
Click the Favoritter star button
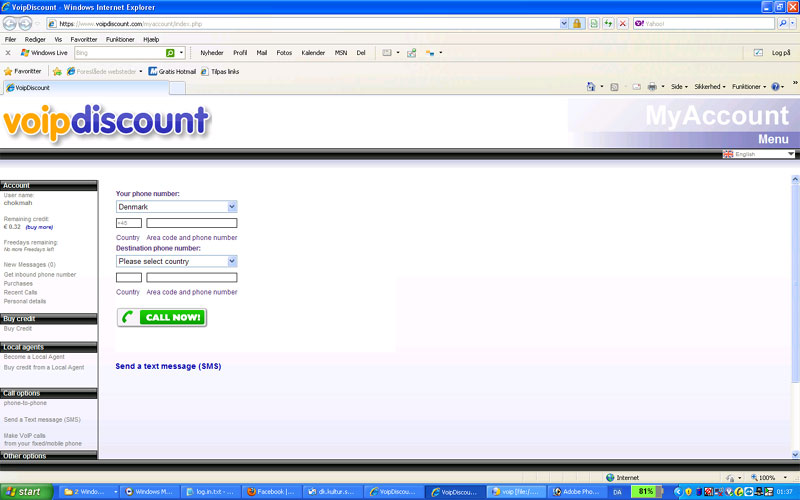pos(22,71)
